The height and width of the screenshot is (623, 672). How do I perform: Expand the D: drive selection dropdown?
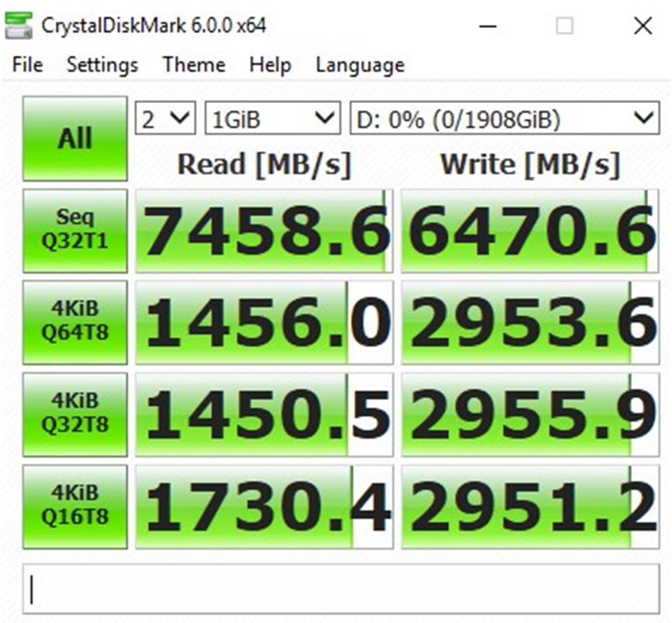click(x=504, y=119)
